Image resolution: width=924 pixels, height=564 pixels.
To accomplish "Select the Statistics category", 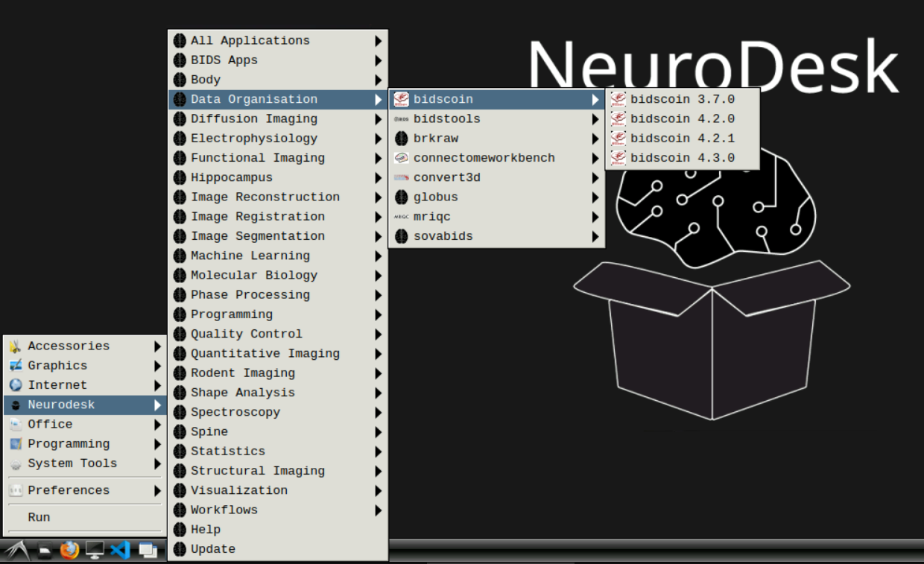I will pos(278,451).
